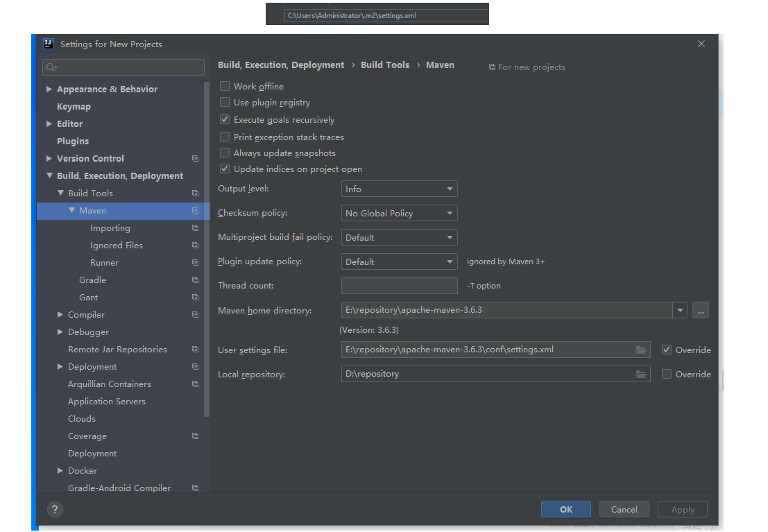This screenshot has width=768, height=532.
Task: Browse folder icon for Local repository
Action: 640,375
